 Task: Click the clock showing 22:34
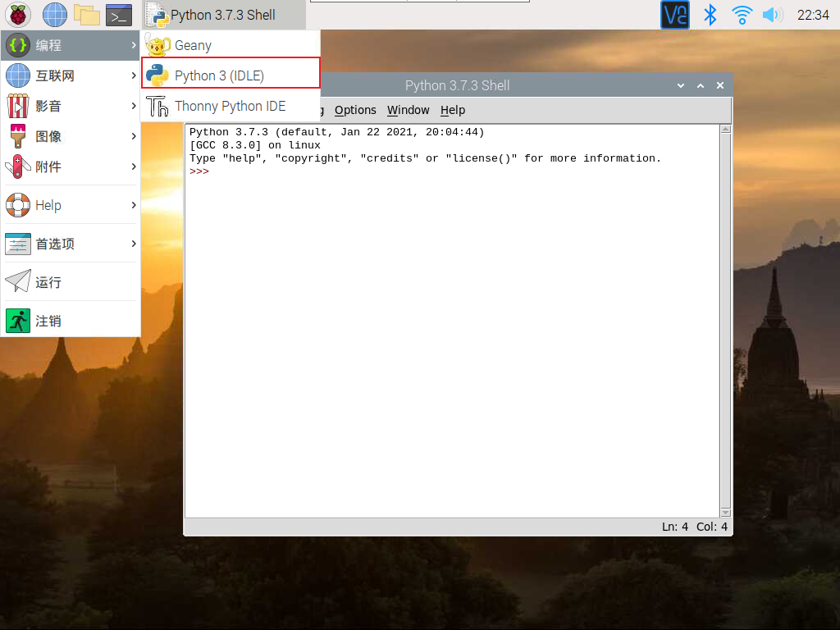tap(813, 15)
